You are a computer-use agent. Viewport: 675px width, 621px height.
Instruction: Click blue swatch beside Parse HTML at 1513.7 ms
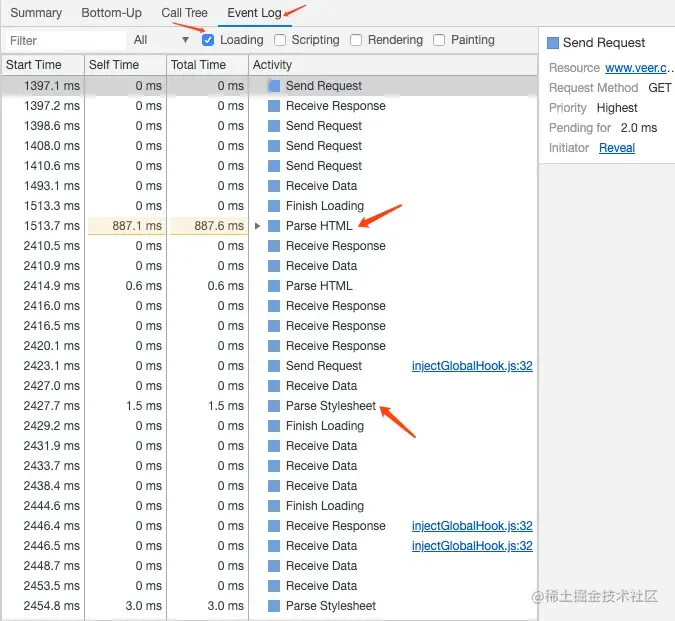(274, 226)
